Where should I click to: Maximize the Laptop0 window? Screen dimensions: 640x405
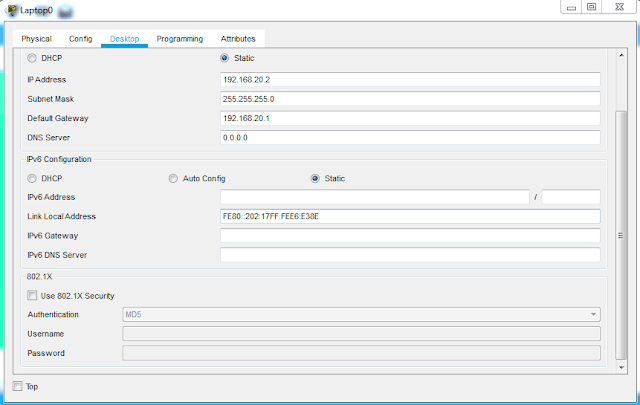click(591, 7)
